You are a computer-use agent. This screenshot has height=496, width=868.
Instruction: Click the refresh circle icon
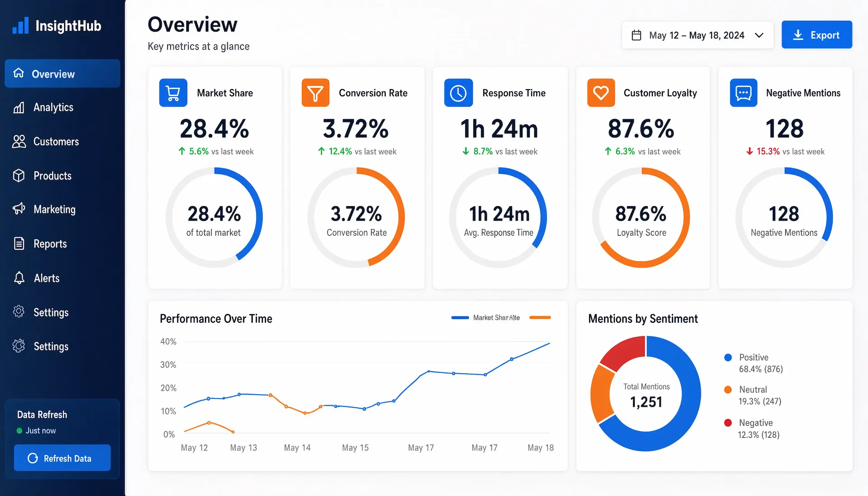[x=33, y=458]
